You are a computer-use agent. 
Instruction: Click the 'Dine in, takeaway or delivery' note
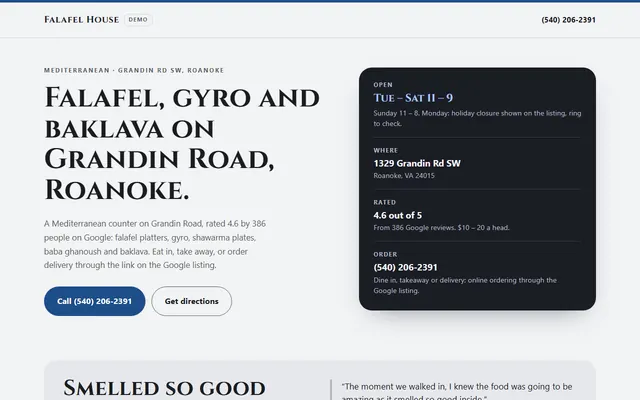click(465, 285)
